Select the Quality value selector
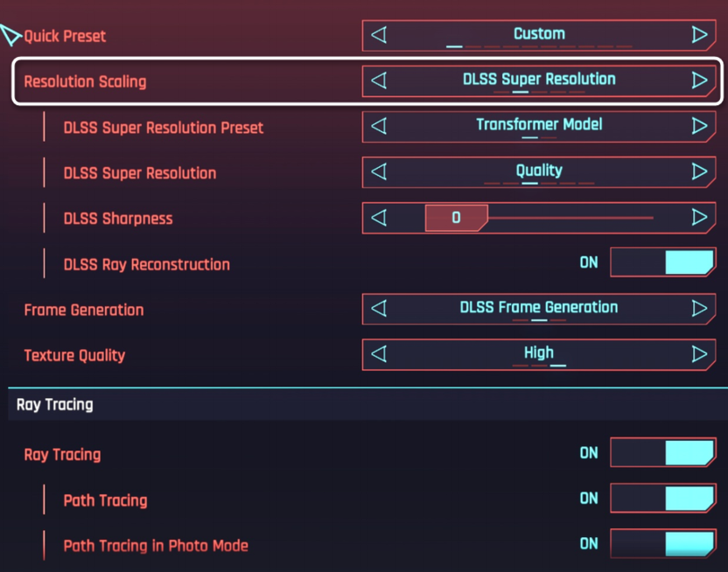728x572 pixels. tap(539, 171)
